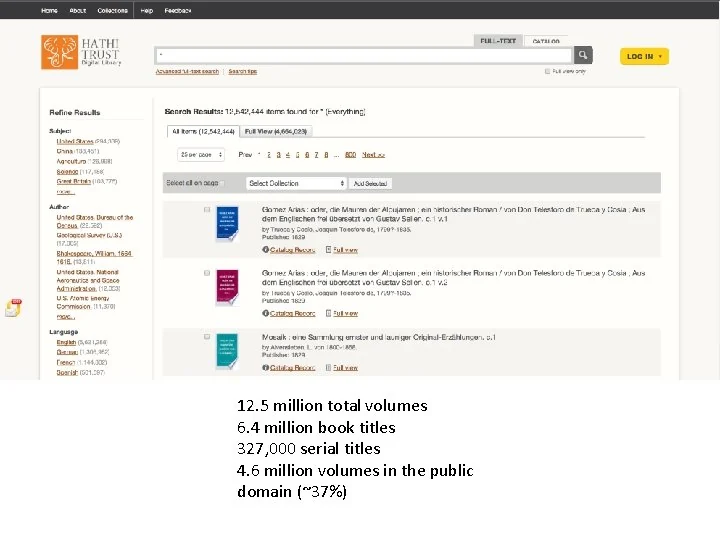Click the Add Selected button
Screen dimensions: 720x540
click(x=370, y=183)
